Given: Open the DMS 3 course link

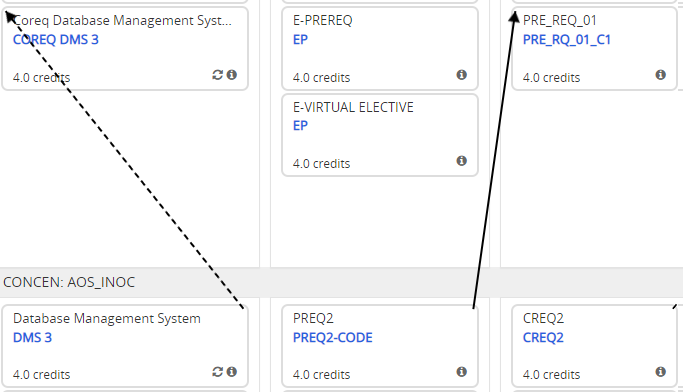Looking at the screenshot, I should (33, 338).
